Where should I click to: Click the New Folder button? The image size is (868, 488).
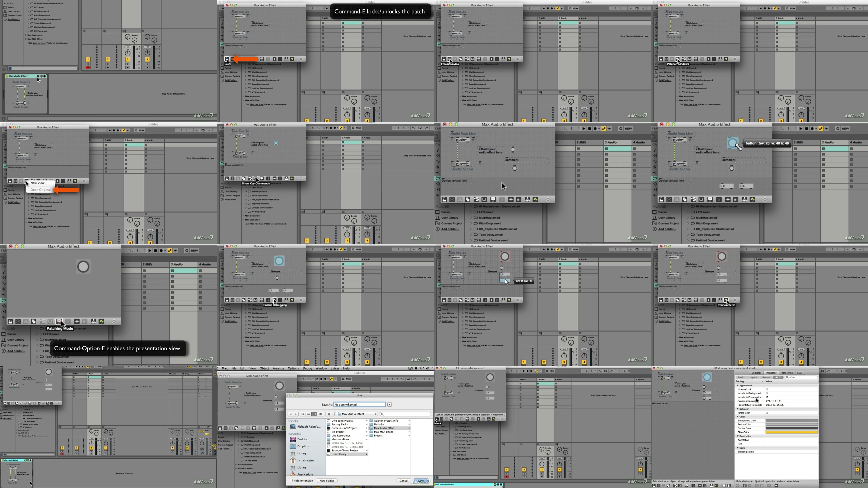tap(327, 481)
